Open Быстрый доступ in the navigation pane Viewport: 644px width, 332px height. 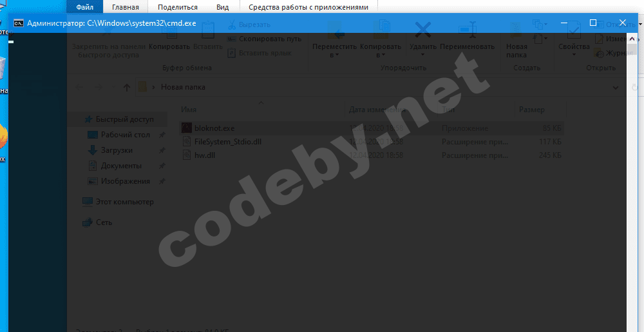tap(119, 119)
